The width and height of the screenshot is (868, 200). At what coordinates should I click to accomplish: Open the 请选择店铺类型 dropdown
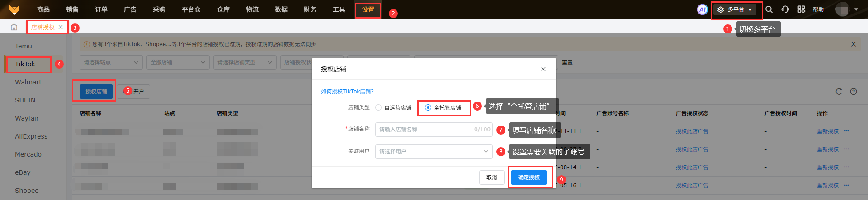click(x=245, y=62)
